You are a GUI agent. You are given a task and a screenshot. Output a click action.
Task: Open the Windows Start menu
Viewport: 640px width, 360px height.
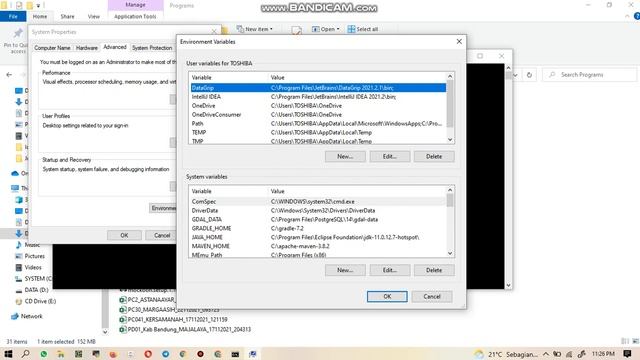8,354
